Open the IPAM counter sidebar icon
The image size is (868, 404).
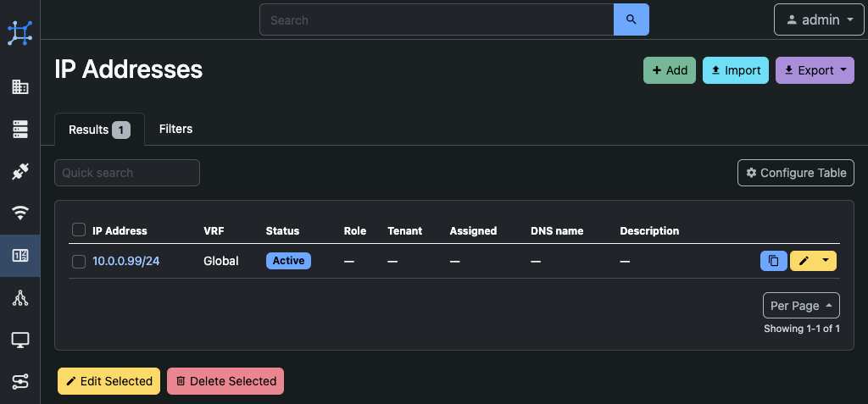[20, 256]
